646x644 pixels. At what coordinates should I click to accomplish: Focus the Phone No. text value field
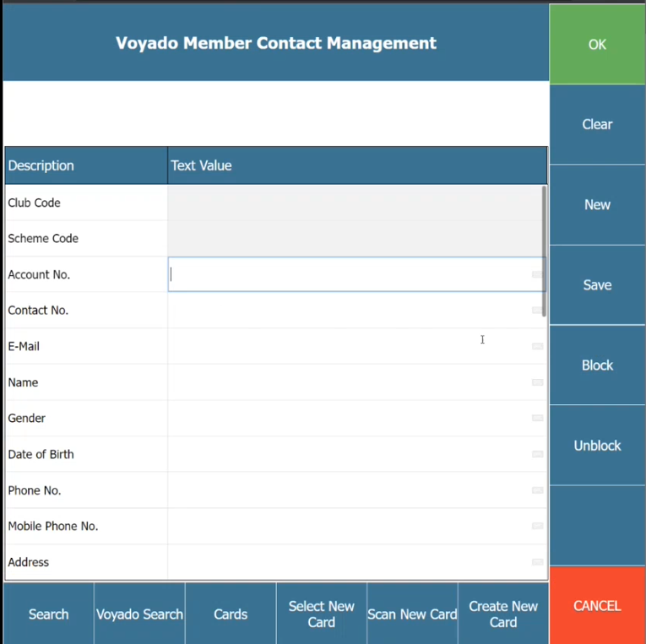click(x=348, y=490)
